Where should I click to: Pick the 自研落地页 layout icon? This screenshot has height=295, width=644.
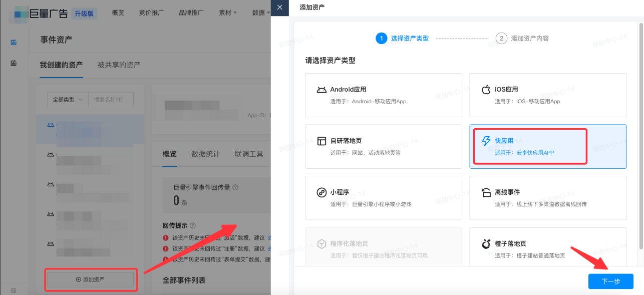pyautogui.click(x=321, y=141)
